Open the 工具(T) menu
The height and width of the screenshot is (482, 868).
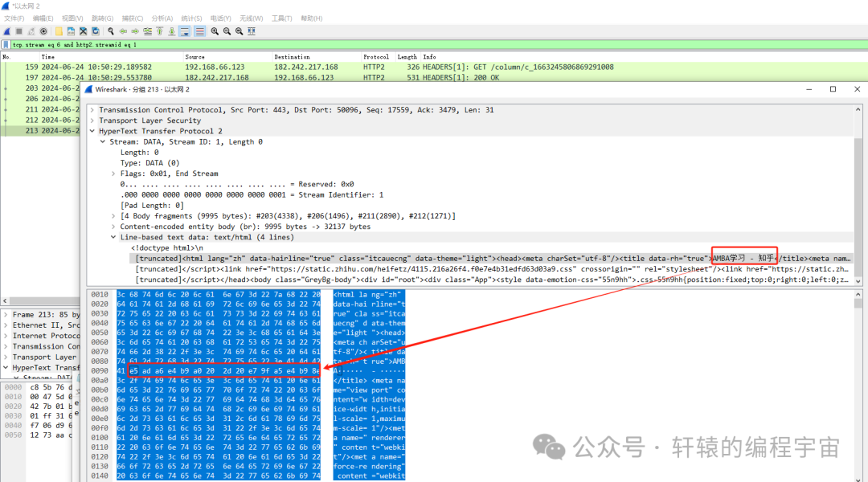tap(282, 18)
